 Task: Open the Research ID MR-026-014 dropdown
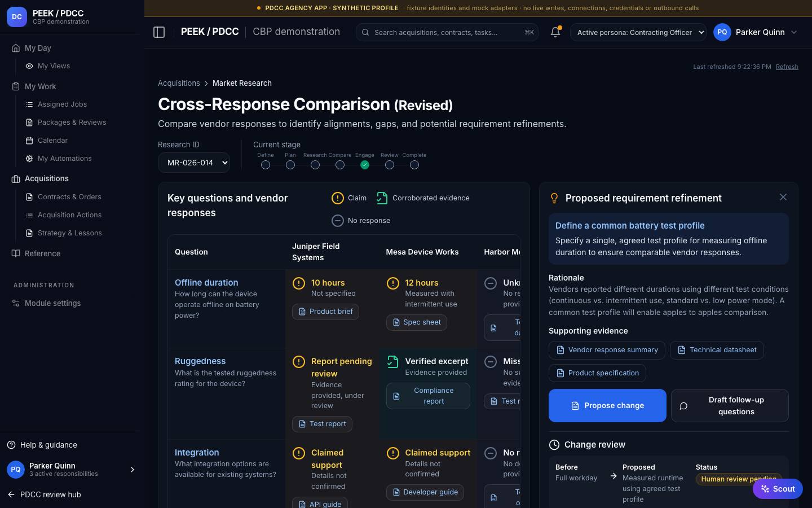194,163
